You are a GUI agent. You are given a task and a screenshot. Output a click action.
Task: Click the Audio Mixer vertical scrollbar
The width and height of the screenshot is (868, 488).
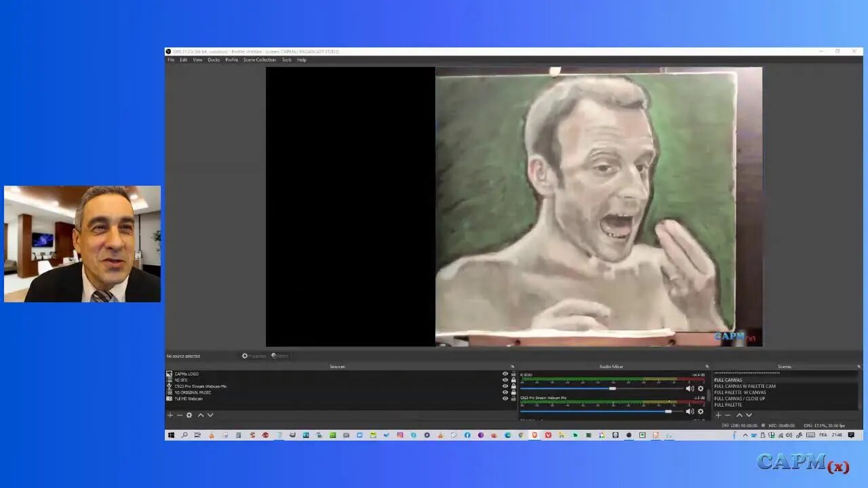click(709, 395)
